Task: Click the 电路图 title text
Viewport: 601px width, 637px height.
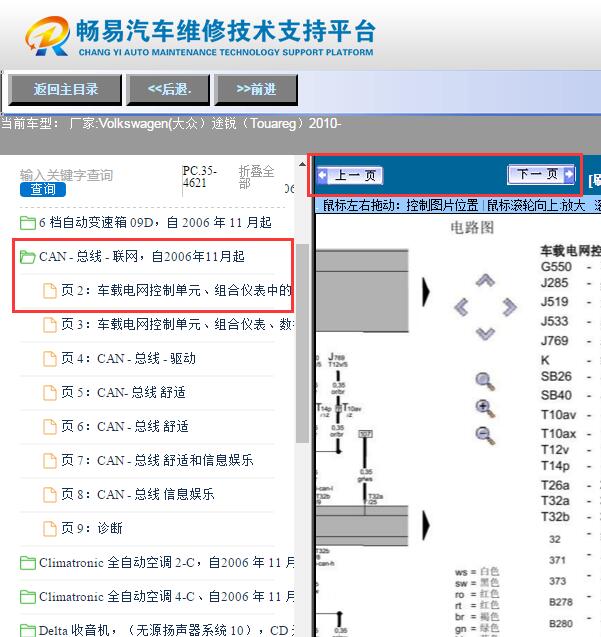Action: (472, 228)
